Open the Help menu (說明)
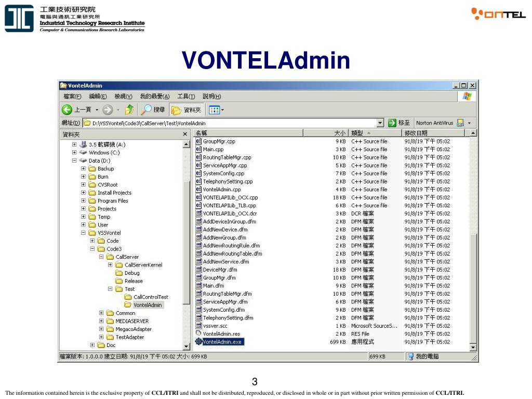The height and width of the screenshot is (399, 532). coord(212,96)
